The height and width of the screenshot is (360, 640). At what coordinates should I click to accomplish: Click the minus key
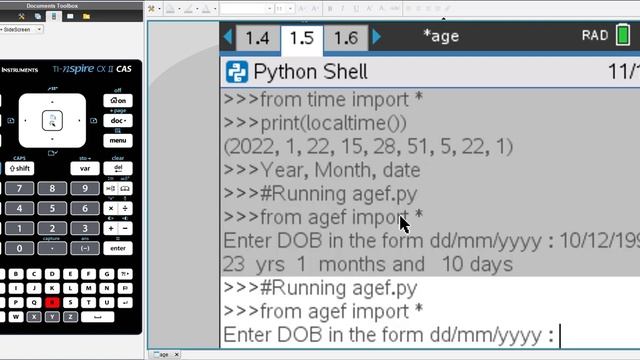pos(125,228)
